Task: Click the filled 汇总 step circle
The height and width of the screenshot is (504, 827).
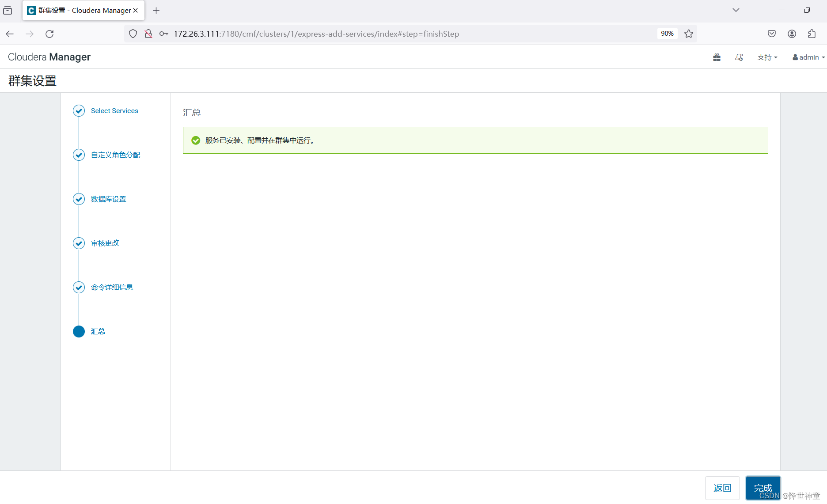Action: [x=79, y=332]
